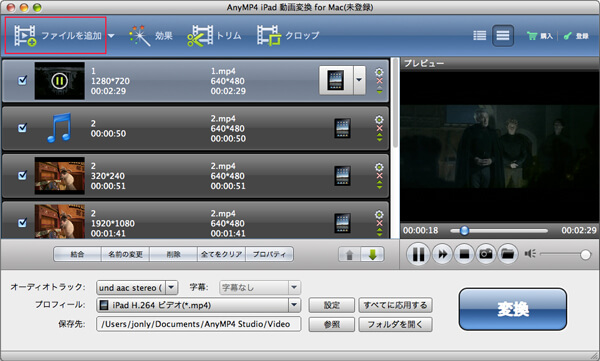Remove the 320*240 video row with red X

(379, 176)
